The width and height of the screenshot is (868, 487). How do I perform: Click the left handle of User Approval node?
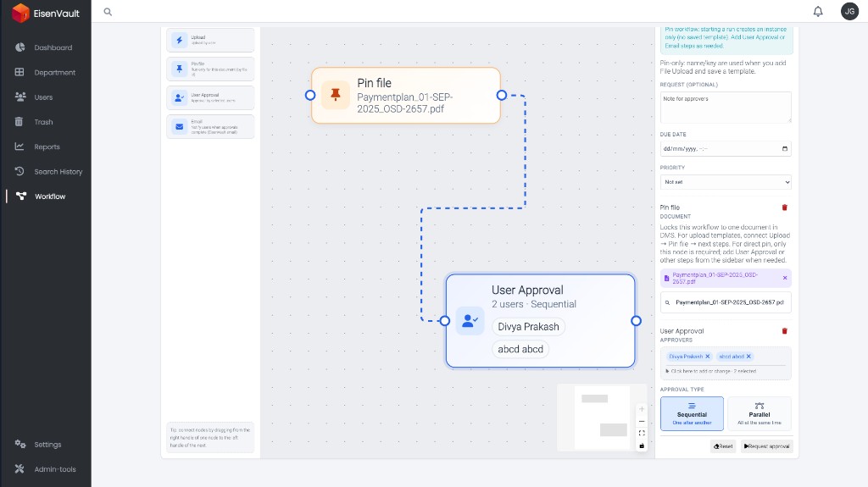[444, 320]
